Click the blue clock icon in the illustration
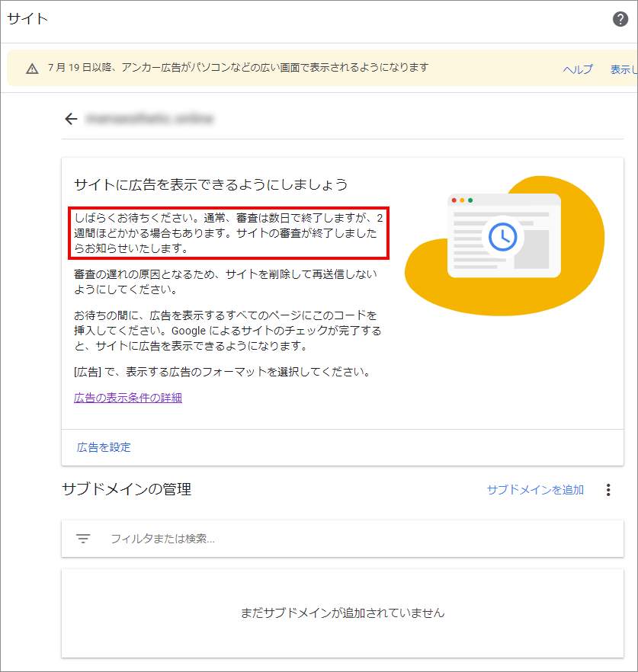Screen dimensions: 638x672 click(502, 236)
